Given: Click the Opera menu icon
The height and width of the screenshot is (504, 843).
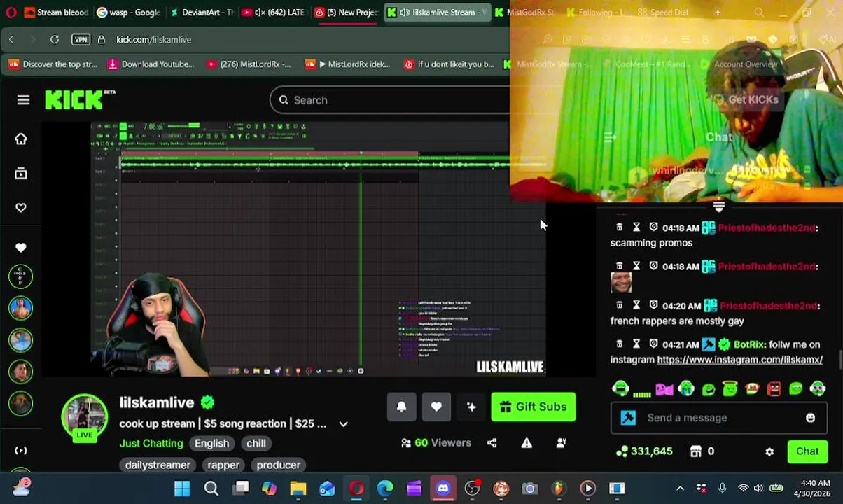Looking at the screenshot, I should tap(10, 13).
